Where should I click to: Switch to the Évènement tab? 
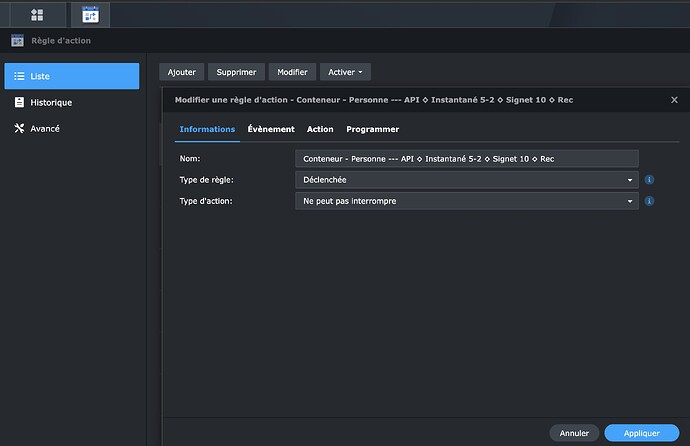tap(271, 129)
